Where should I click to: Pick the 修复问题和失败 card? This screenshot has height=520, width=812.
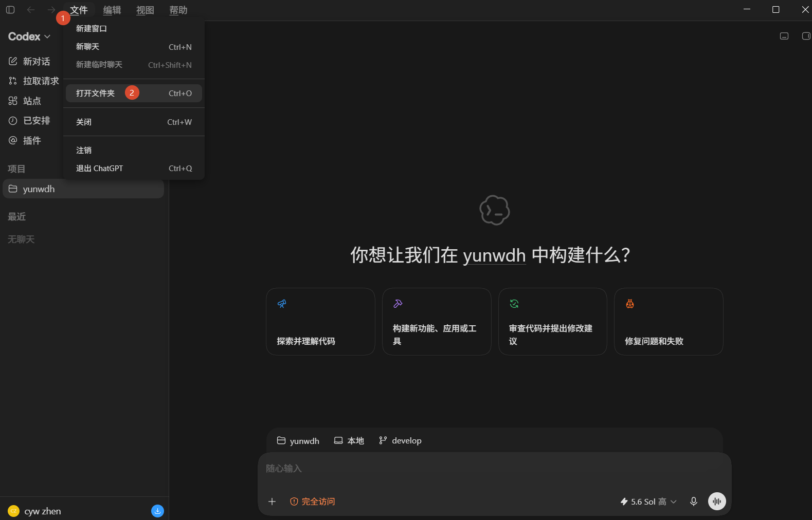point(669,322)
